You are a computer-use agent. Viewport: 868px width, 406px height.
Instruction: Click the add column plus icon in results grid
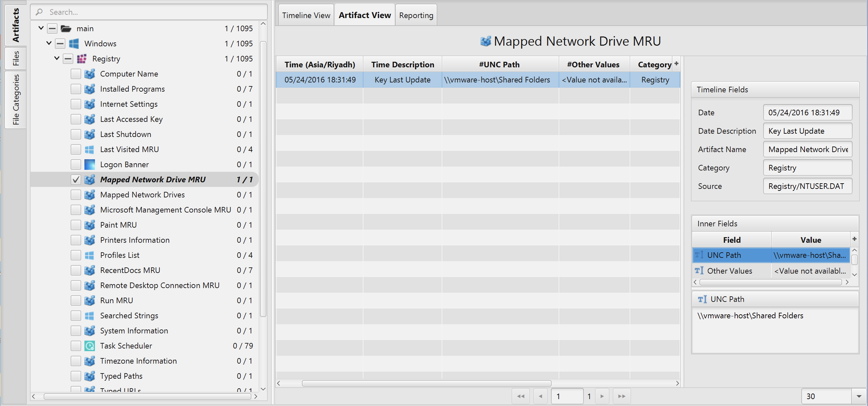click(677, 64)
